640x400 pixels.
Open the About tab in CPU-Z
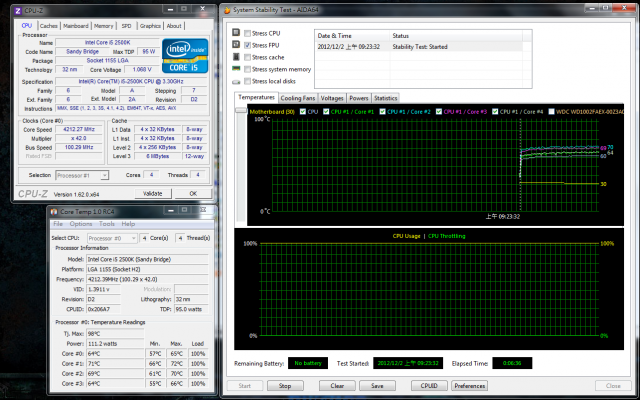(174, 26)
